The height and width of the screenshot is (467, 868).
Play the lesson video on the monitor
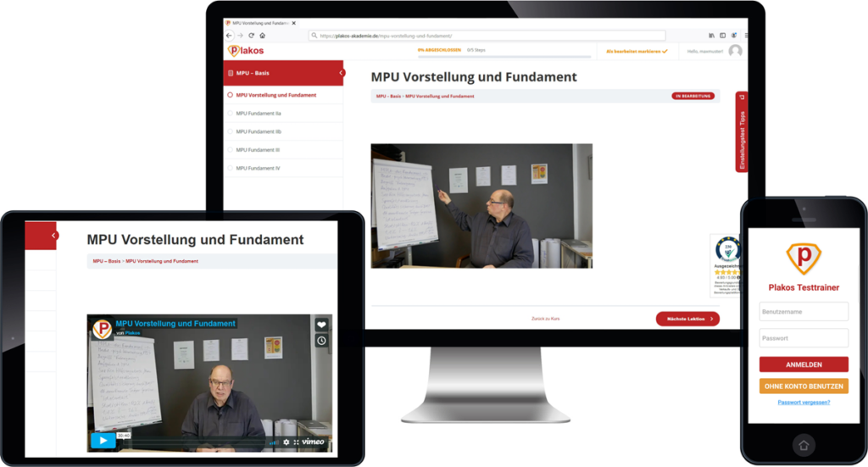481,206
